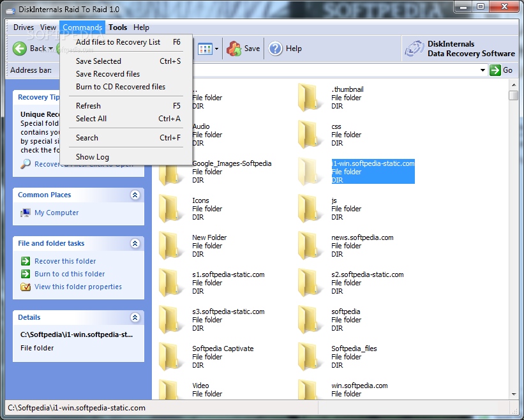Click the vertical scrollbar up arrow
This screenshot has height=420, width=524.
(514, 85)
